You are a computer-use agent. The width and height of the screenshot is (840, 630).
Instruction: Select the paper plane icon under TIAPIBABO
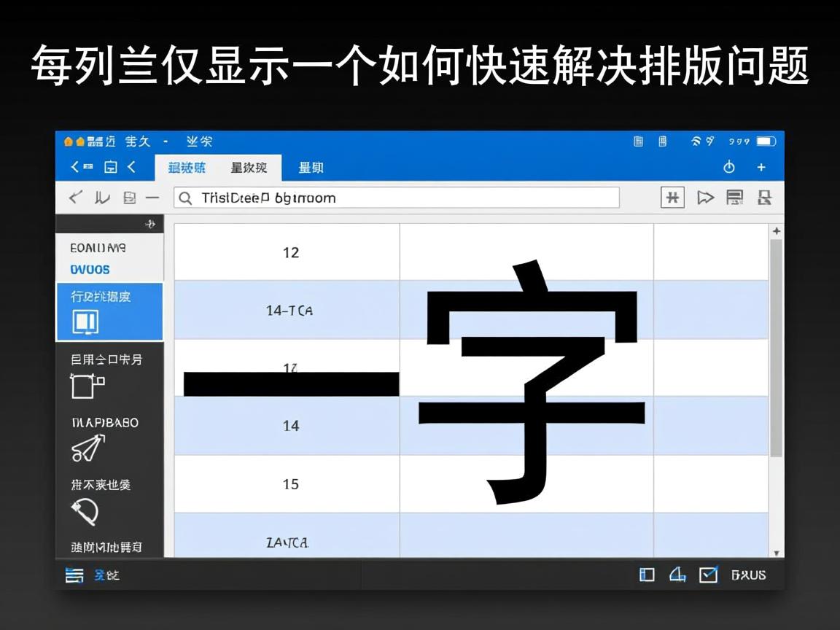(x=87, y=448)
